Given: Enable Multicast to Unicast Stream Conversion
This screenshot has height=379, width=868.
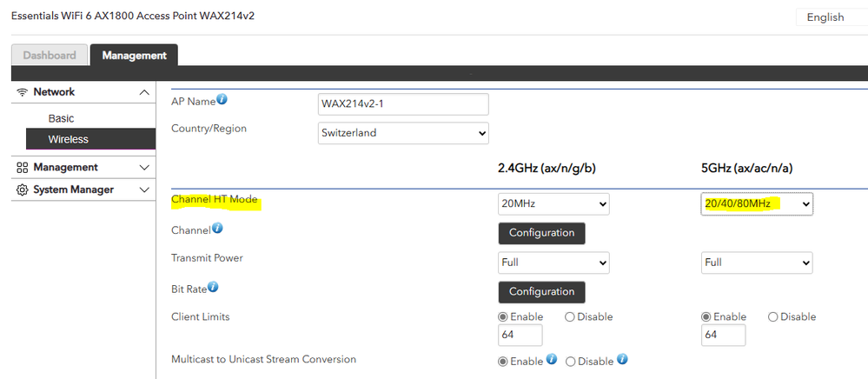Looking at the screenshot, I should [x=503, y=362].
